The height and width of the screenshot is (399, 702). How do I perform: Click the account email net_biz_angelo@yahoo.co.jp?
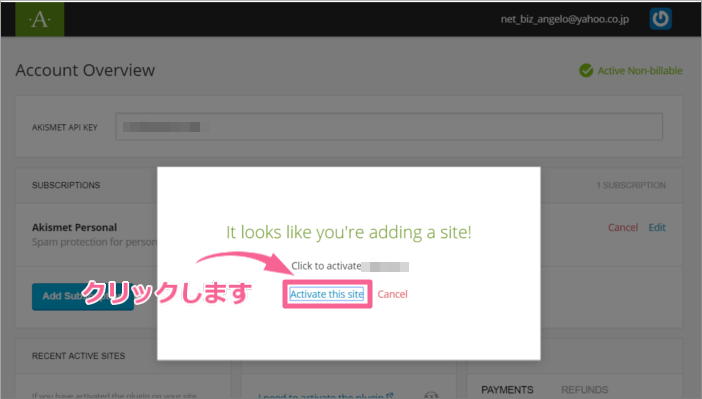(565, 19)
